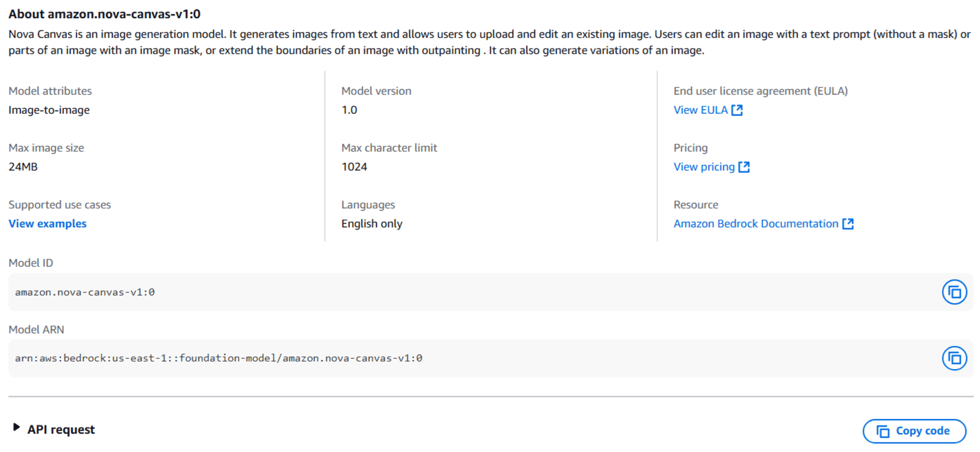Click the heading About amazon.nova-canvas-v1:0
The width and height of the screenshot is (980, 452).
pos(104,14)
